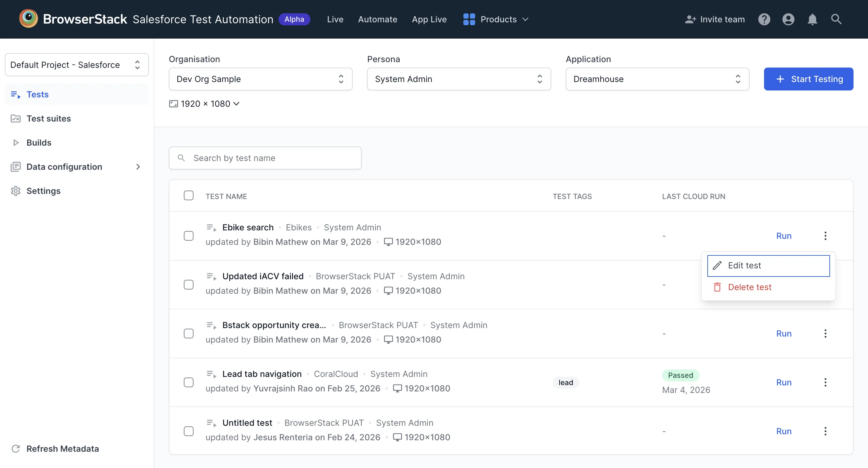Viewport: 868px width, 468px height.
Task: Check the Bstack opportunity row checkbox
Action: coord(189,334)
